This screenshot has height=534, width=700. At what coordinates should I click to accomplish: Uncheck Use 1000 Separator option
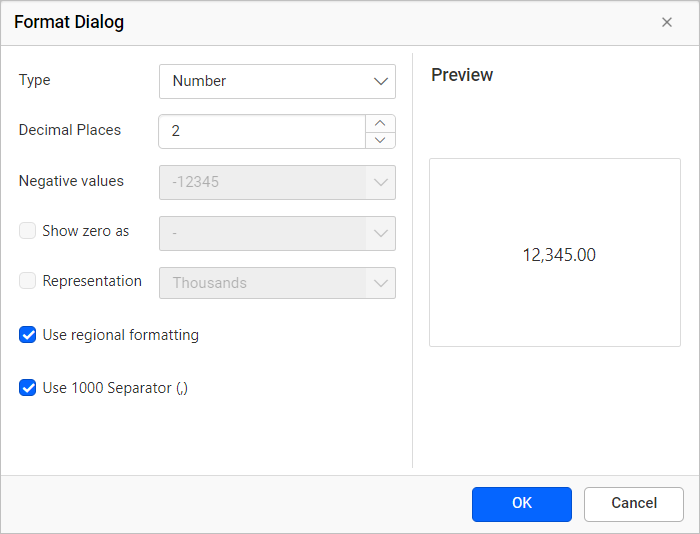pos(27,388)
